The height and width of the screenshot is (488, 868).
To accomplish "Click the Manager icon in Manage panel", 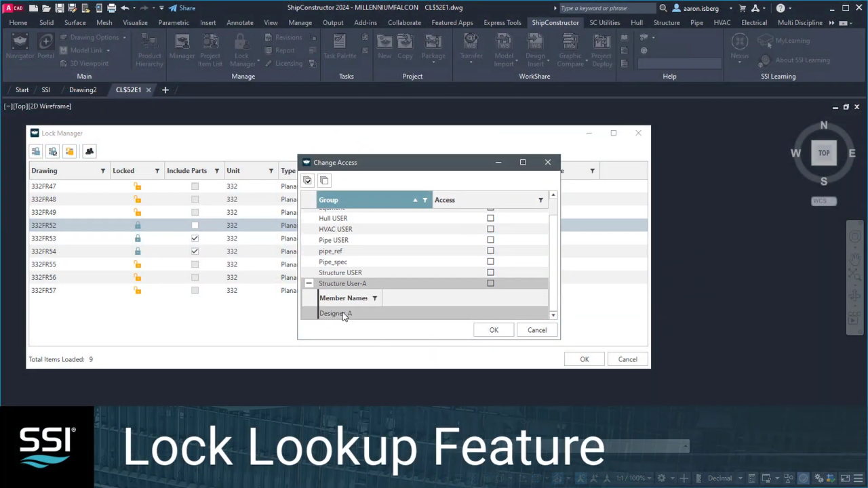I will (182, 47).
